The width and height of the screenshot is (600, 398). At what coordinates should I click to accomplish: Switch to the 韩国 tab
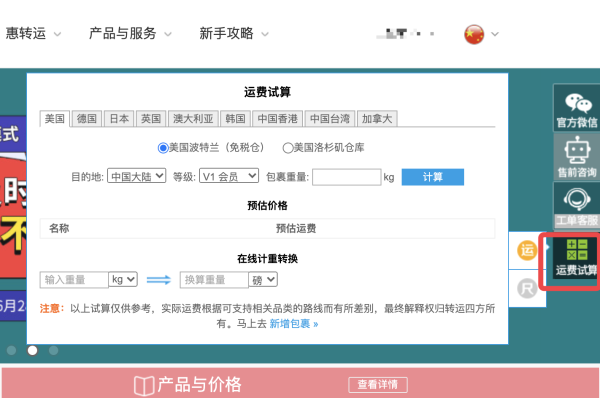tap(235, 119)
